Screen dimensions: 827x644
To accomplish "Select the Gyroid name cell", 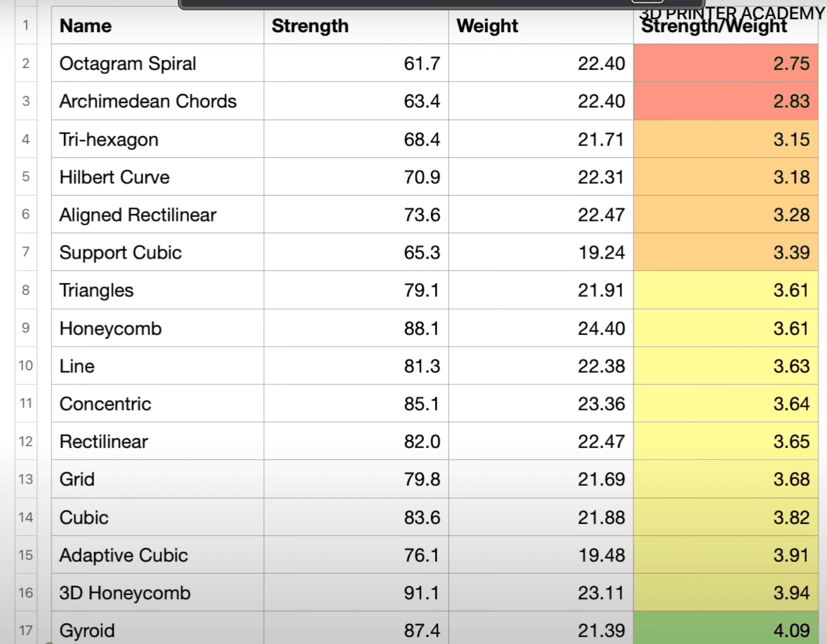I will tap(157, 630).
